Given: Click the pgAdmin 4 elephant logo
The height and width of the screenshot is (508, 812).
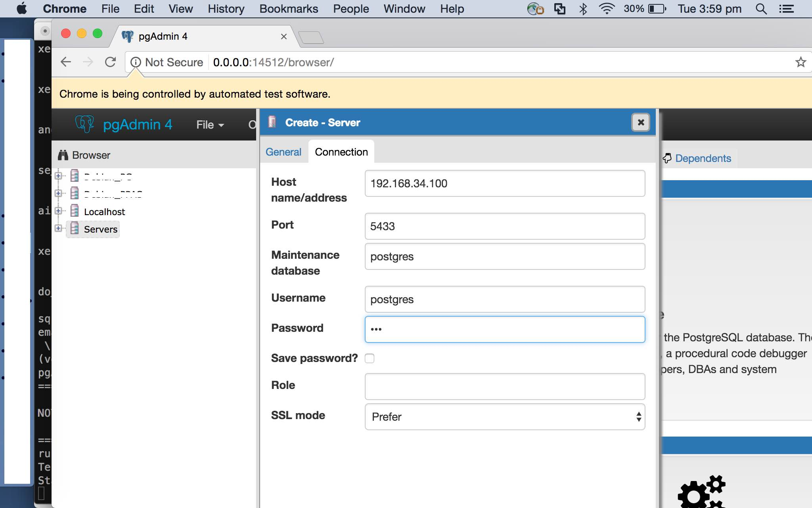Looking at the screenshot, I should [84, 124].
